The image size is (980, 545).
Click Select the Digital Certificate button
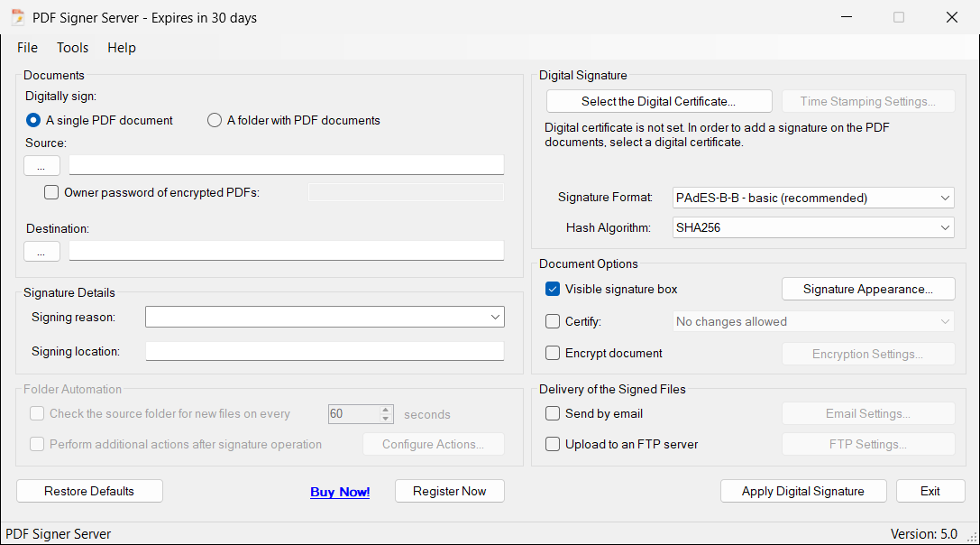pyautogui.click(x=659, y=101)
